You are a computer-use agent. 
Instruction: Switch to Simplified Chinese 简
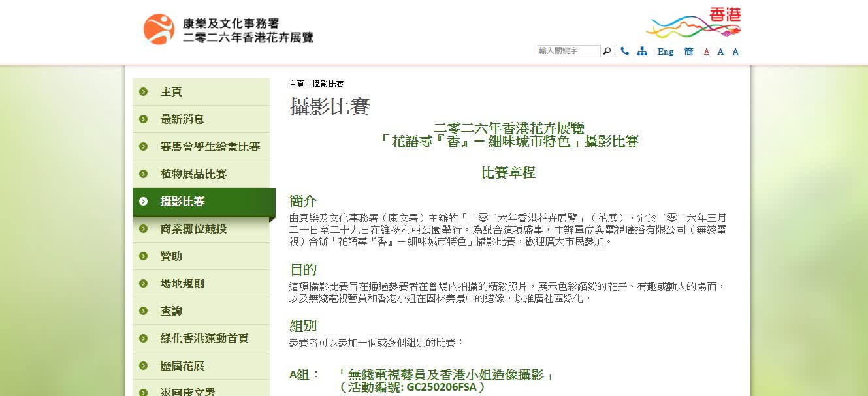tap(688, 52)
